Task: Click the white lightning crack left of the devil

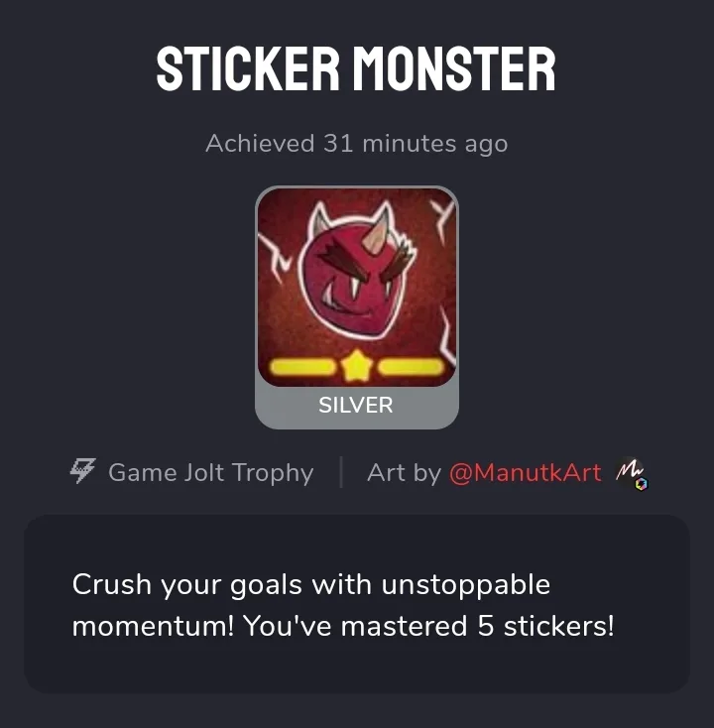Action: [x=275, y=259]
